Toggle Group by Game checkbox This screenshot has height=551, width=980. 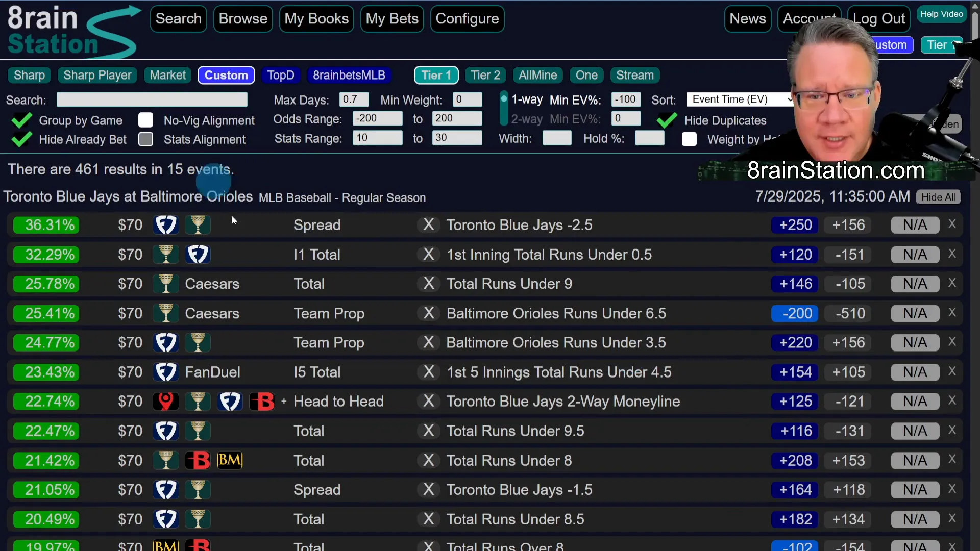coord(21,121)
